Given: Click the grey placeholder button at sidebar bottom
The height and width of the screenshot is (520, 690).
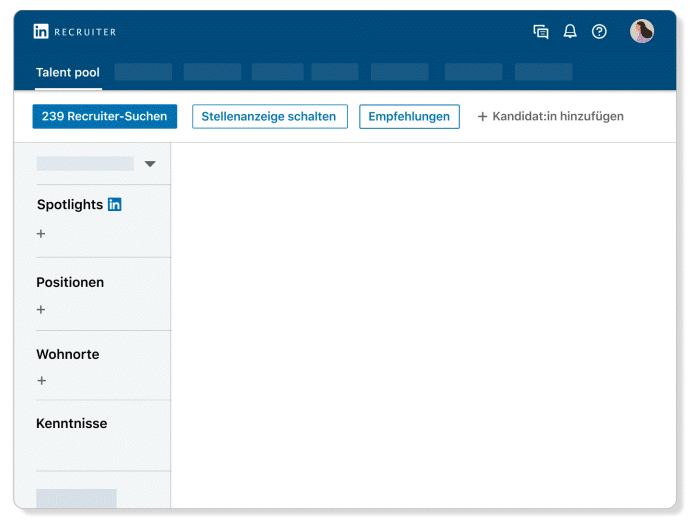Looking at the screenshot, I should pos(76,498).
